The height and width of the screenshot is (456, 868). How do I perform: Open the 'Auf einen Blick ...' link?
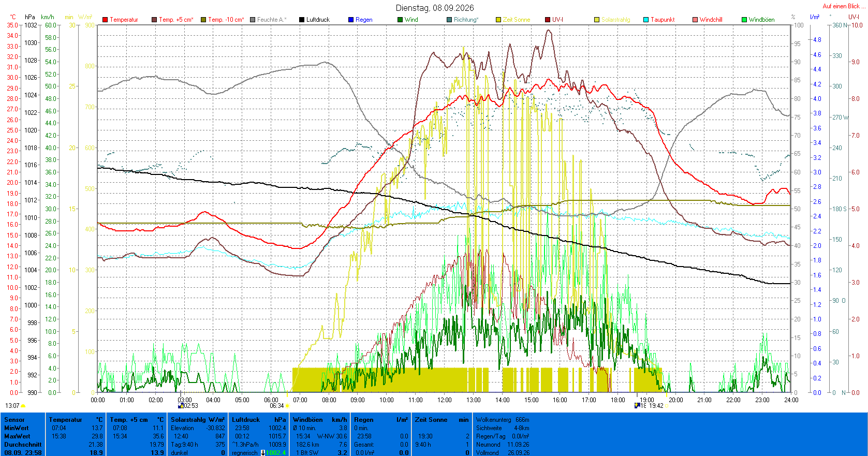coord(844,6)
